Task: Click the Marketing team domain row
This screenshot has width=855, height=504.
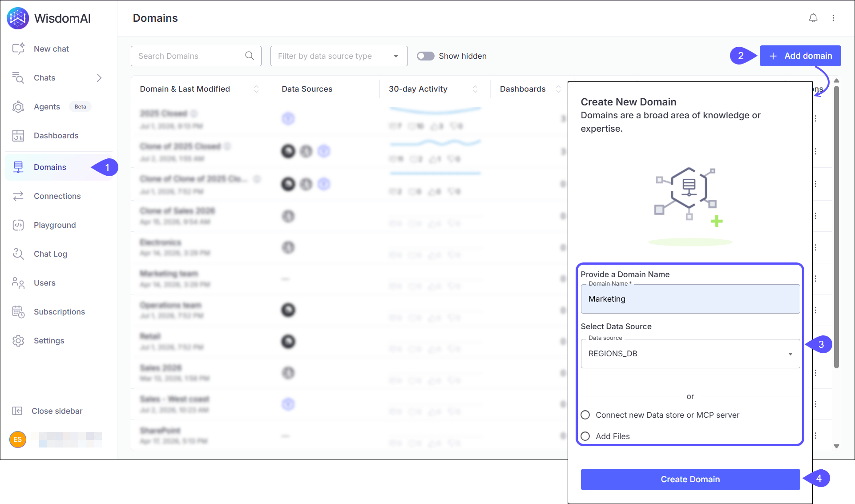Action: (x=349, y=279)
